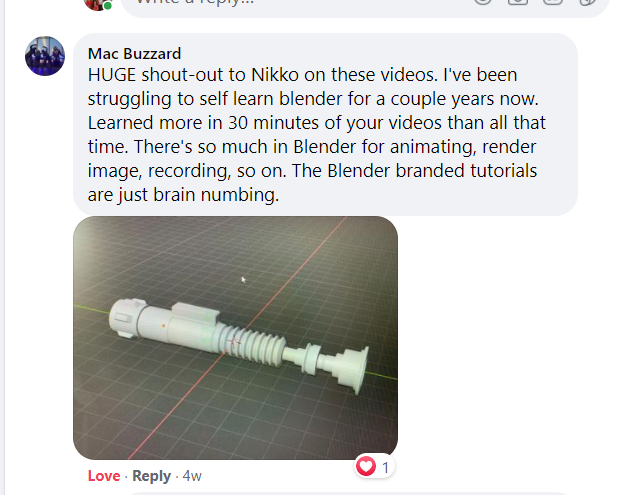The image size is (622, 495).
Task: Open Mac Buzzard's profile picture
Action: pyautogui.click(x=45, y=56)
